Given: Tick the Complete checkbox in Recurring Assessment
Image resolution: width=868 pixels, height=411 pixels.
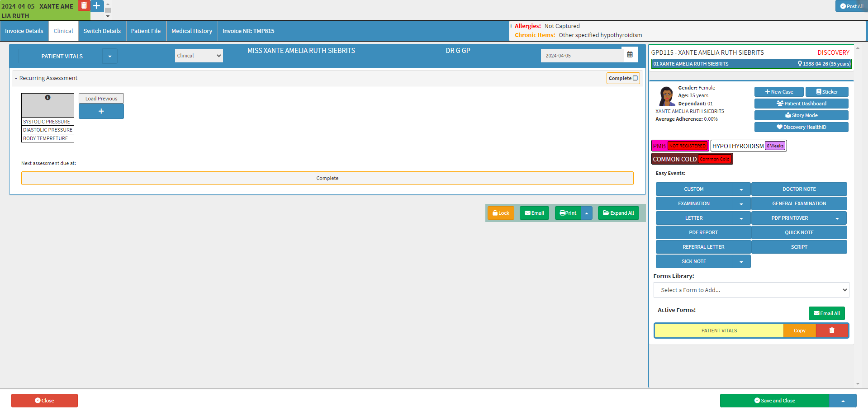Looking at the screenshot, I should click(x=635, y=78).
